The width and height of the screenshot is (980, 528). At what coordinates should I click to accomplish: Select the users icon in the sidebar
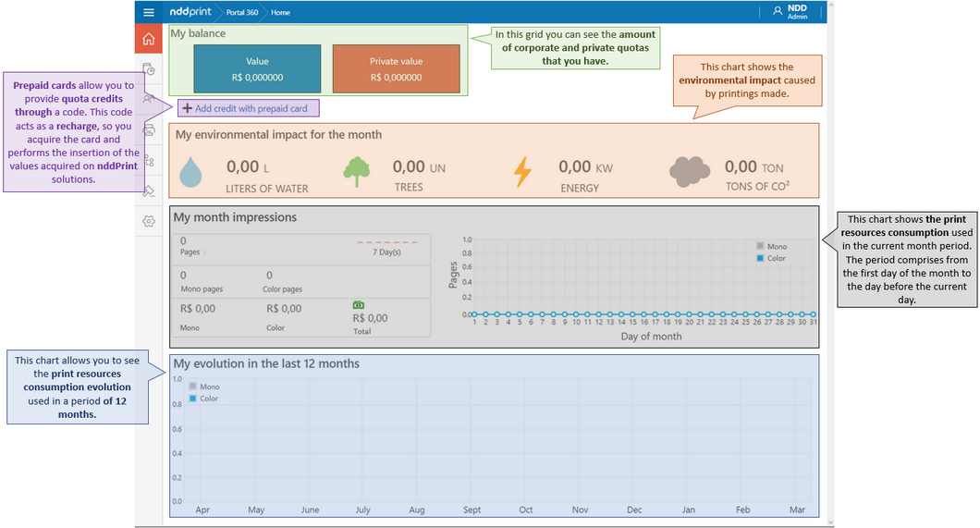[148, 99]
